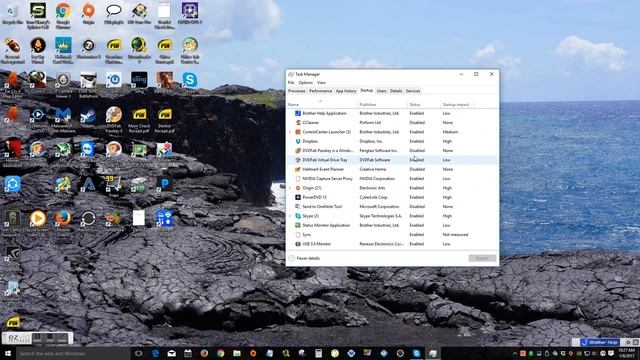Switch to the Details tab

[x=396, y=91]
